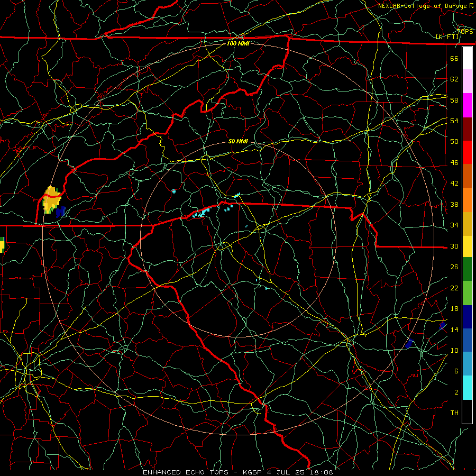Click the dark blue echo beside gold storm

point(60,212)
